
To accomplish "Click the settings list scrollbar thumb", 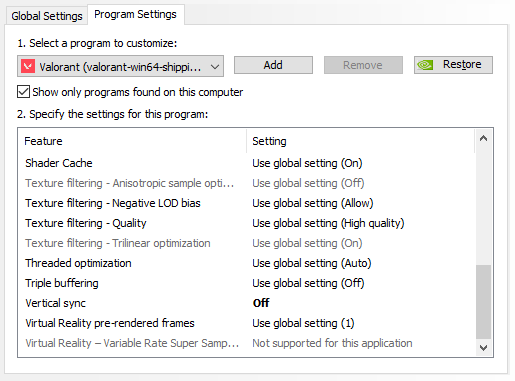I will (x=483, y=302).
